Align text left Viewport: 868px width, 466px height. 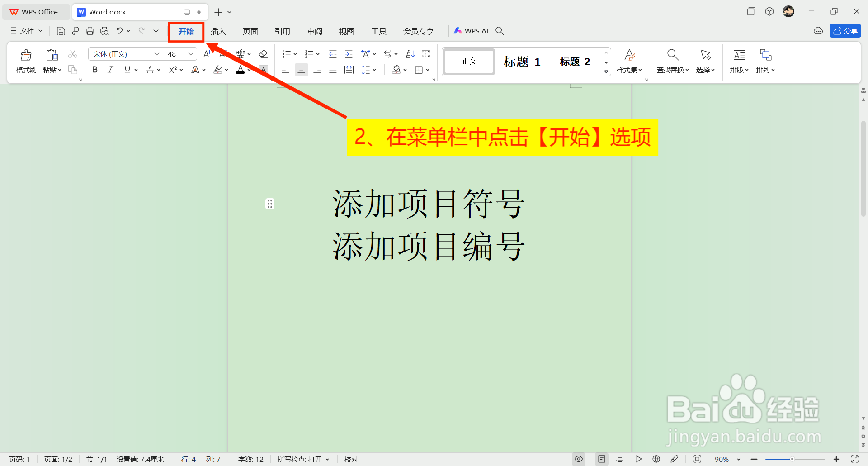285,70
